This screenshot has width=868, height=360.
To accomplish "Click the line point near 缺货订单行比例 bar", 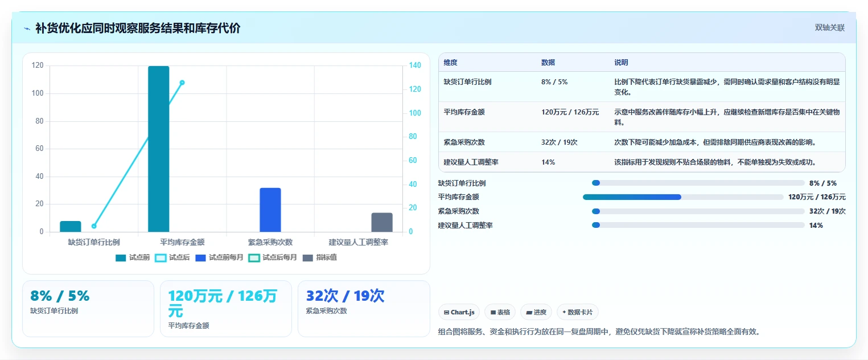I will pos(94,226).
